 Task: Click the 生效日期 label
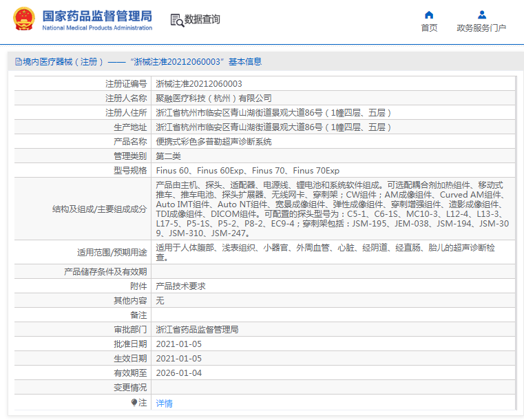(130, 359)
